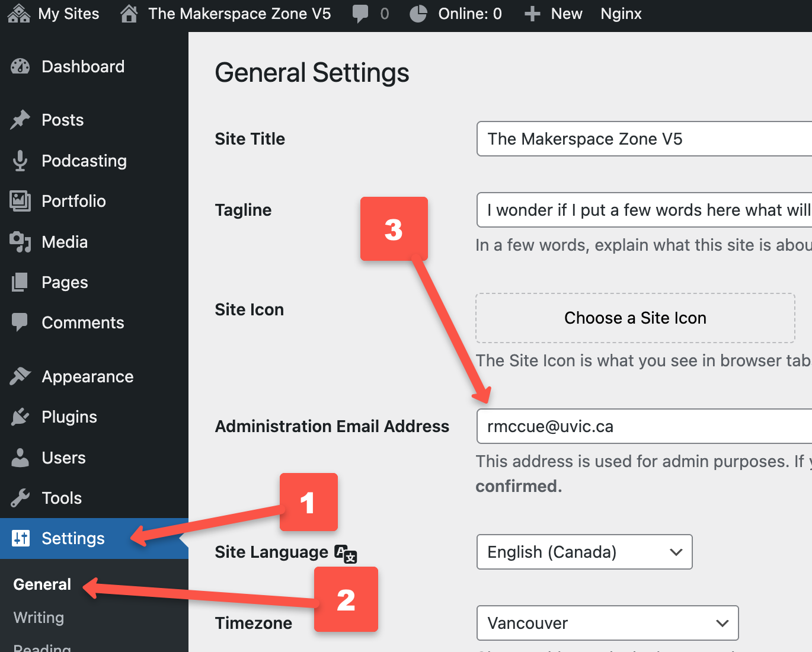Screen dimensions: 812x652
Task: Click the Nginx link in admin bar
Action: pyautogui.click(x=621, y=14)
